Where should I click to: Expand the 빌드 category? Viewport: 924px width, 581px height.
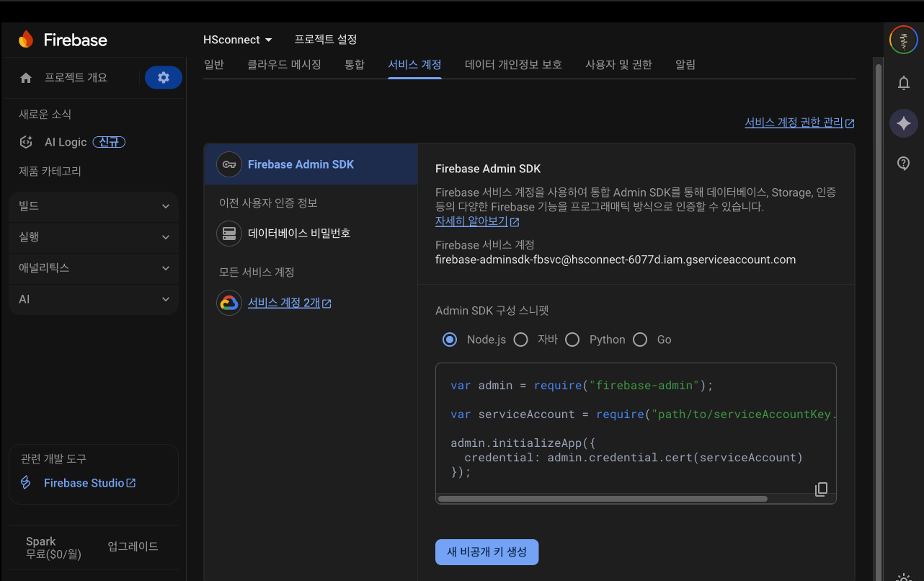coord(94,206)
